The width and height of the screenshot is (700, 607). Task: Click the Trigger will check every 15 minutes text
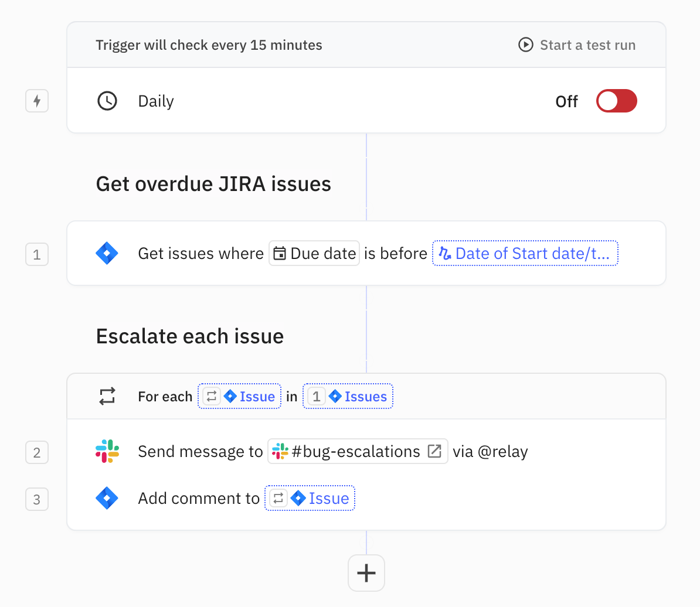pyautogui.click(x=209, y=45)
